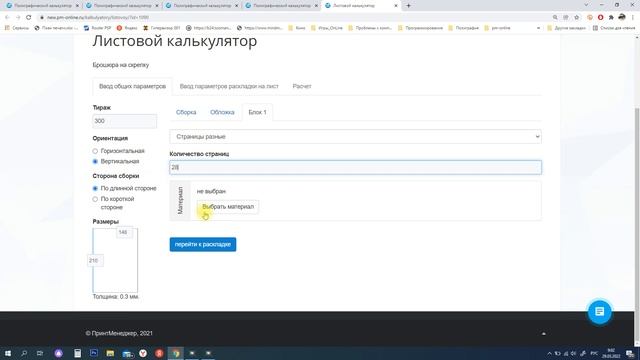Click the Выбрать материал button

(228, 207)
